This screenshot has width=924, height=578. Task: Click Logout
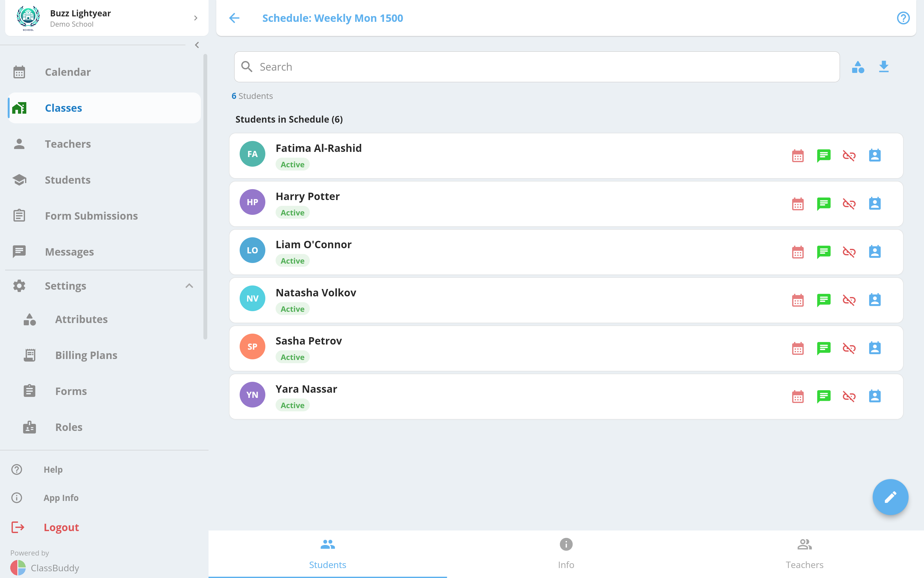[x=61, y=527]
